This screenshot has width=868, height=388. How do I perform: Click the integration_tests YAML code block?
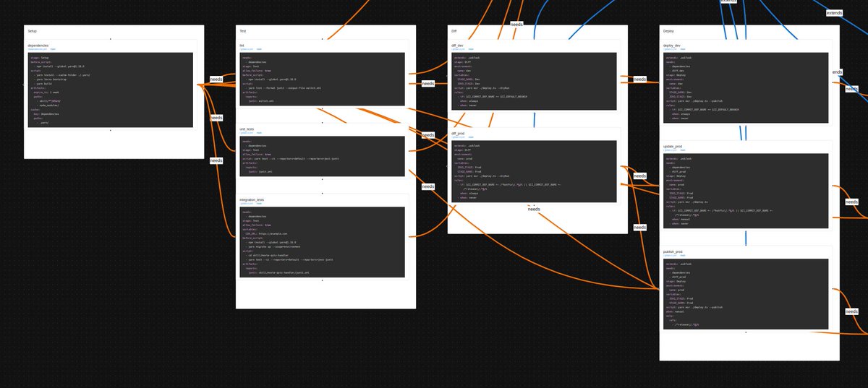pyautogui.click(x=323, y=242)
